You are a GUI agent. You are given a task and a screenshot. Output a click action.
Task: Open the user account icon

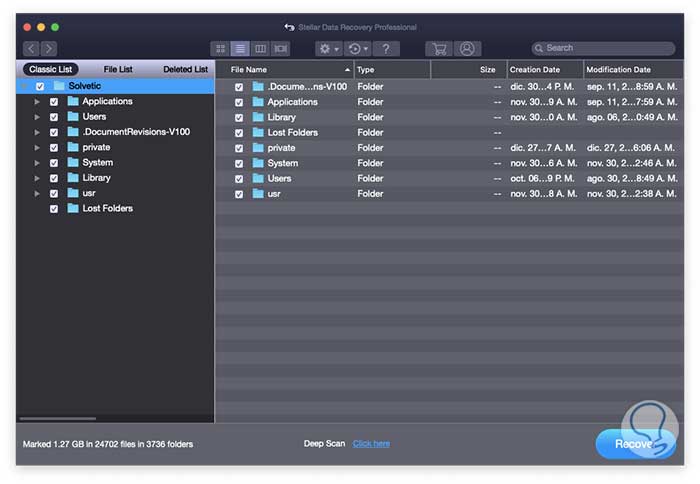point(467,49)
